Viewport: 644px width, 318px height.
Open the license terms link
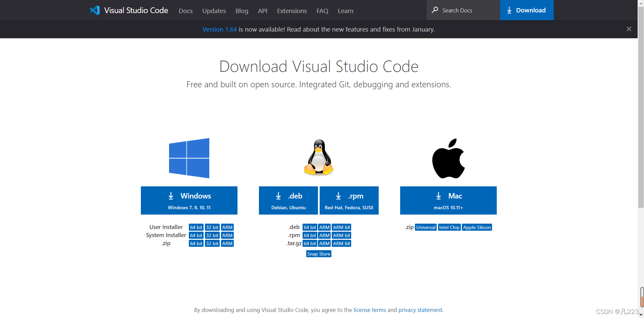[x=370, y=310]
